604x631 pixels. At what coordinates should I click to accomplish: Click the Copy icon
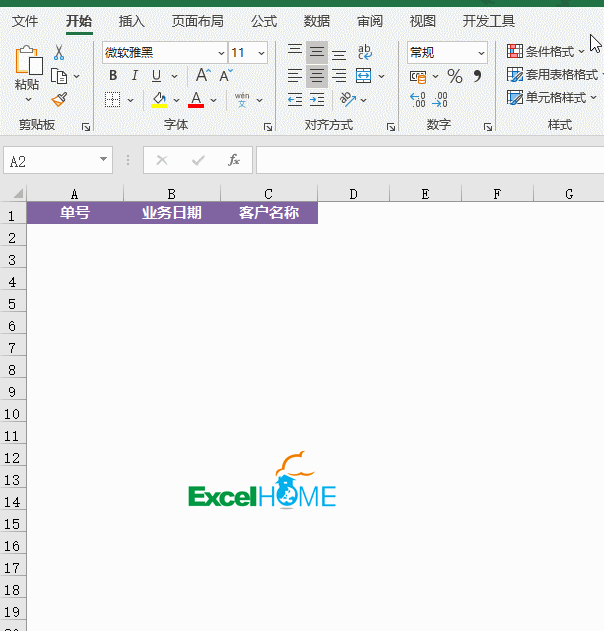click(x=59, y=76)
